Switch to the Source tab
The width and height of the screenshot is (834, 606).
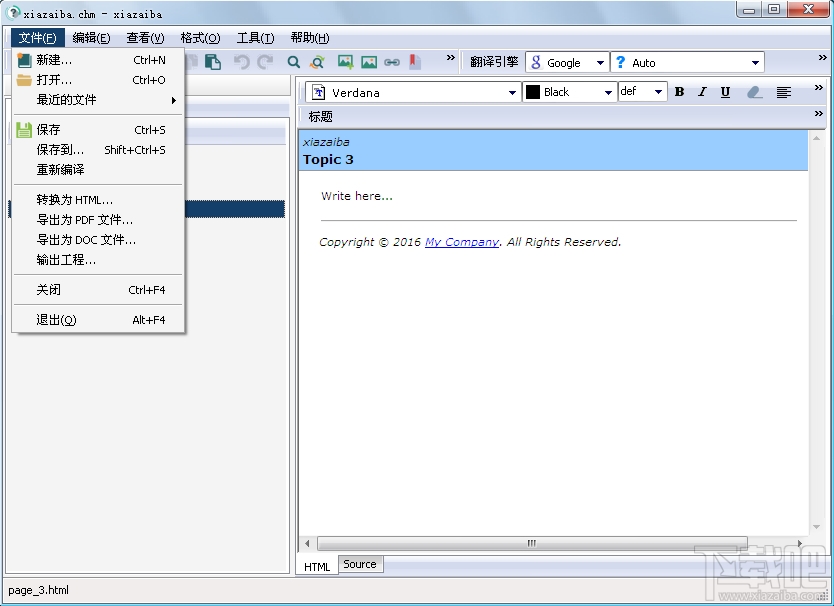click(359, 564)
